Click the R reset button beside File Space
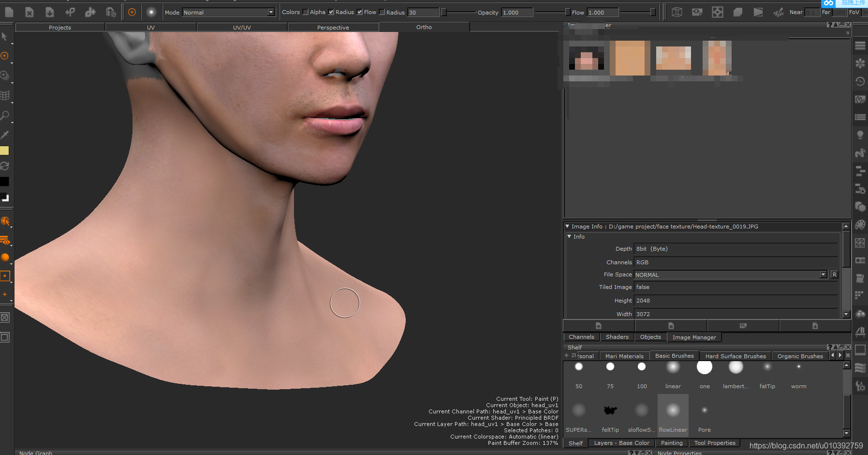 834,274
